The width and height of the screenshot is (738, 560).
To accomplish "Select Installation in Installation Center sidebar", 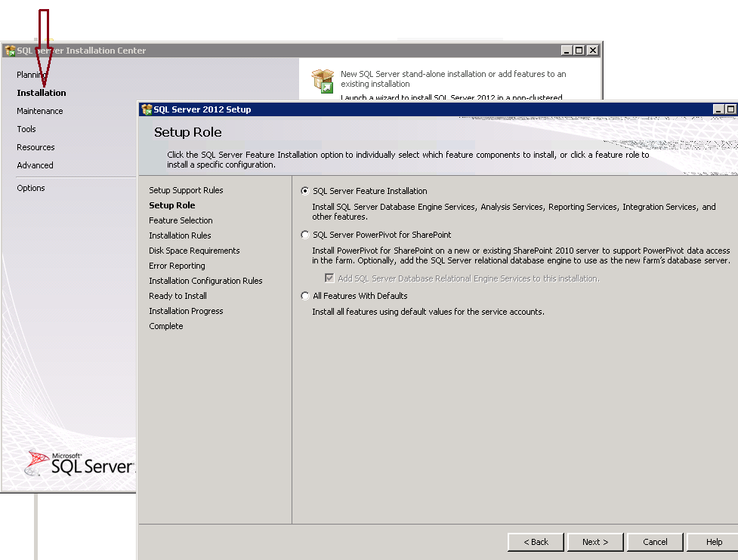I will click(42, 93).
